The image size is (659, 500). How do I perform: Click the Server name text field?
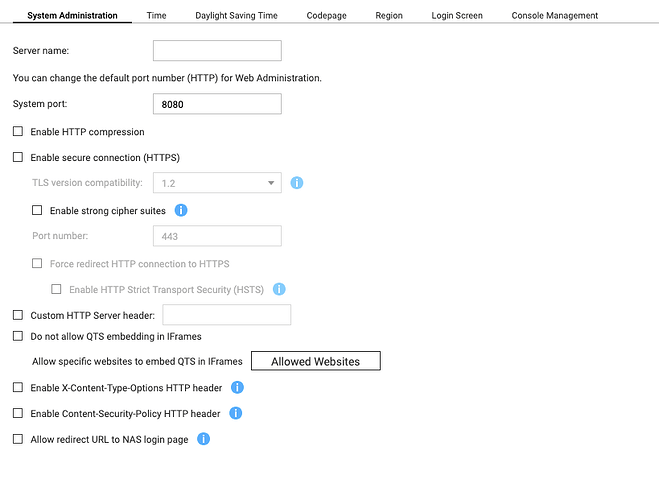(x=217, y=51)
